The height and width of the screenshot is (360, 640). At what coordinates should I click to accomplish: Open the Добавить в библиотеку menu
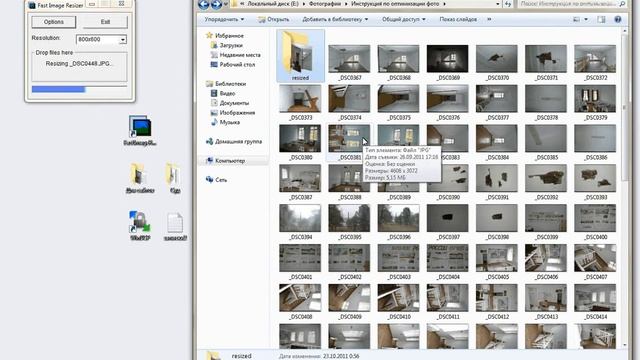[x=335, y=19]
